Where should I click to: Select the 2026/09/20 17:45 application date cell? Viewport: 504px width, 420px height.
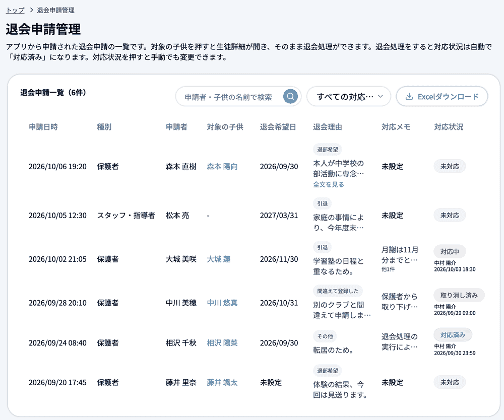pyautogui.click(x=57, y=382)
